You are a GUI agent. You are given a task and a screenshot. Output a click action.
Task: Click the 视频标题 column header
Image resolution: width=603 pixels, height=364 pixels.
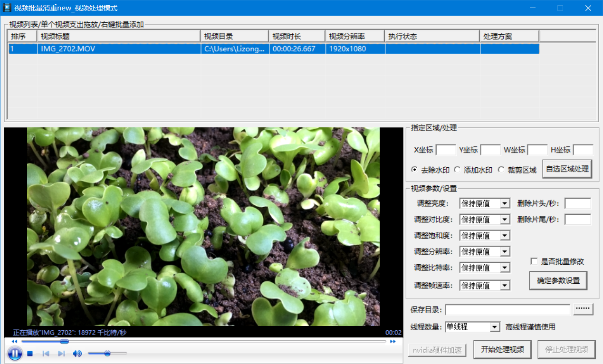(119, 36)
